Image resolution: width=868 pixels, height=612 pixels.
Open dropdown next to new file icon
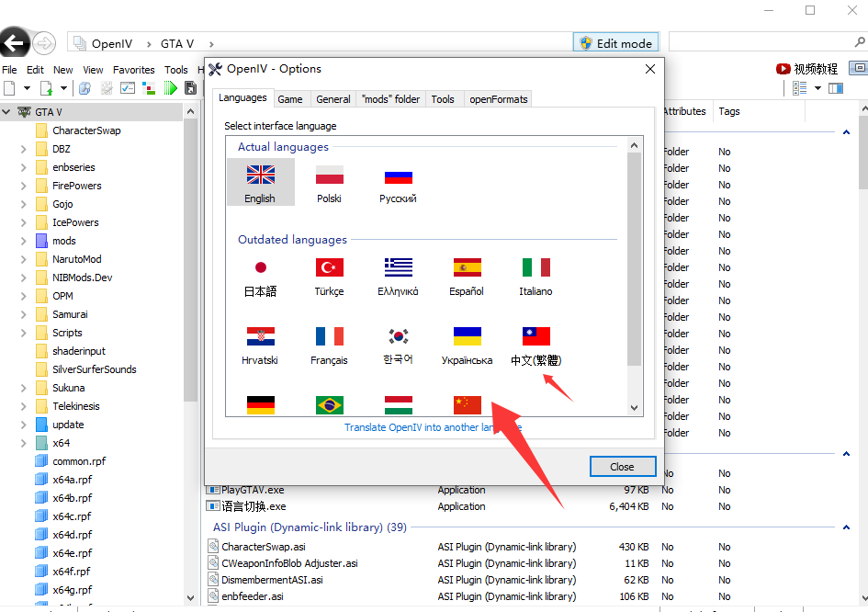pyautogui.click(x=27, y=88)
